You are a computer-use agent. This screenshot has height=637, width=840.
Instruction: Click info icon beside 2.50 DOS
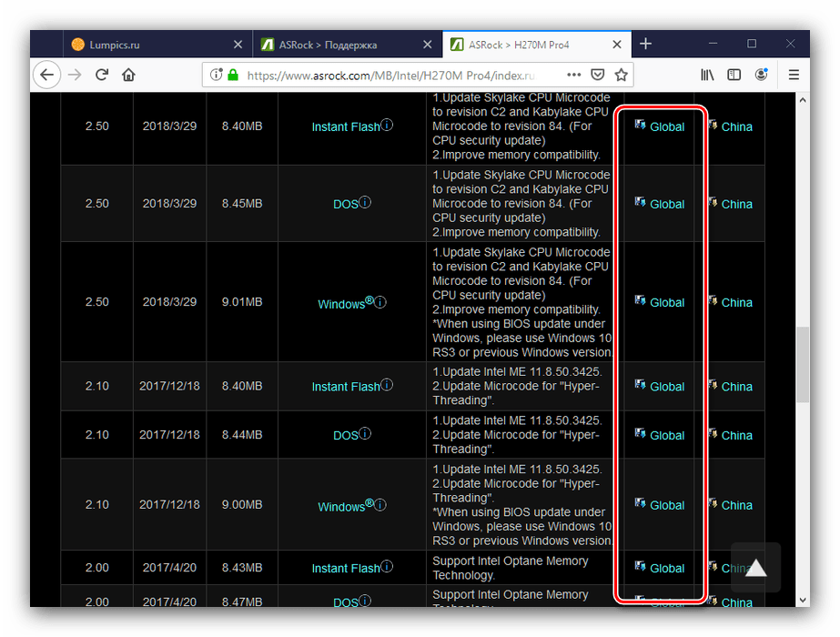[365, 202]
